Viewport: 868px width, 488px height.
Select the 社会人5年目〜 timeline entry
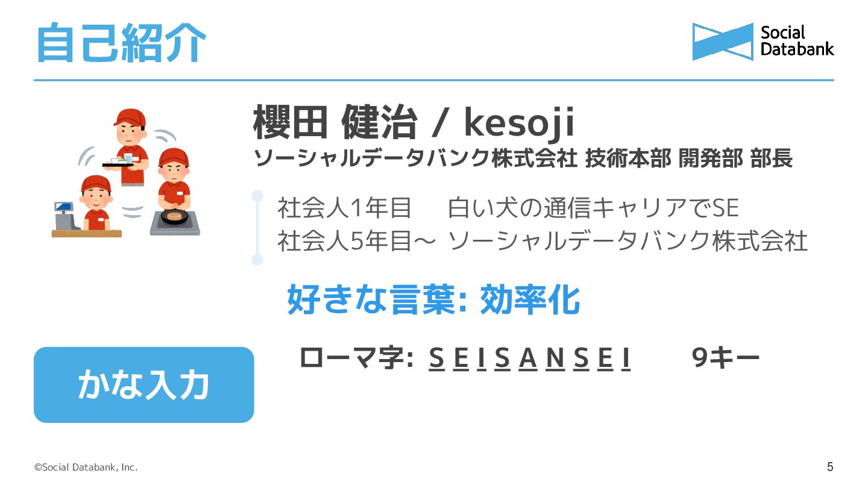pyautogui.click(x=542, y=241)
